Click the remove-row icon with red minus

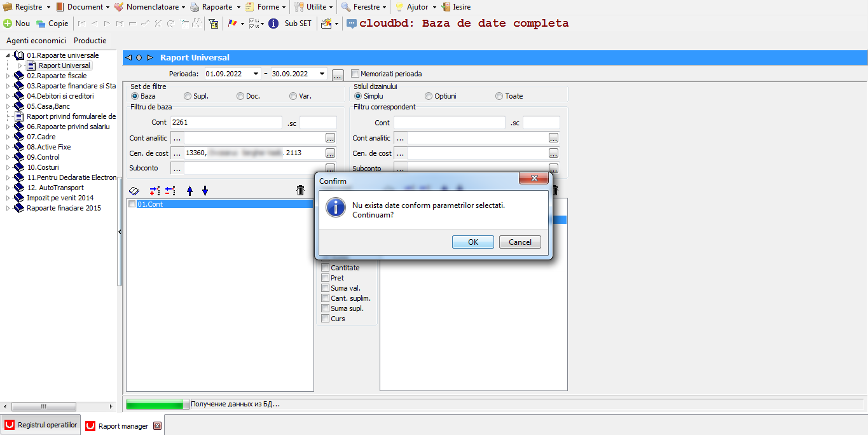[170, 190]
